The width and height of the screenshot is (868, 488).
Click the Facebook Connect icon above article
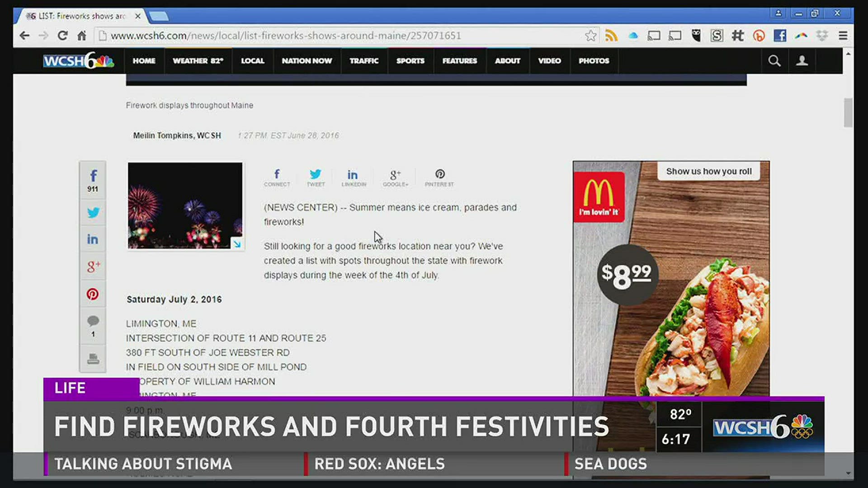277,178
